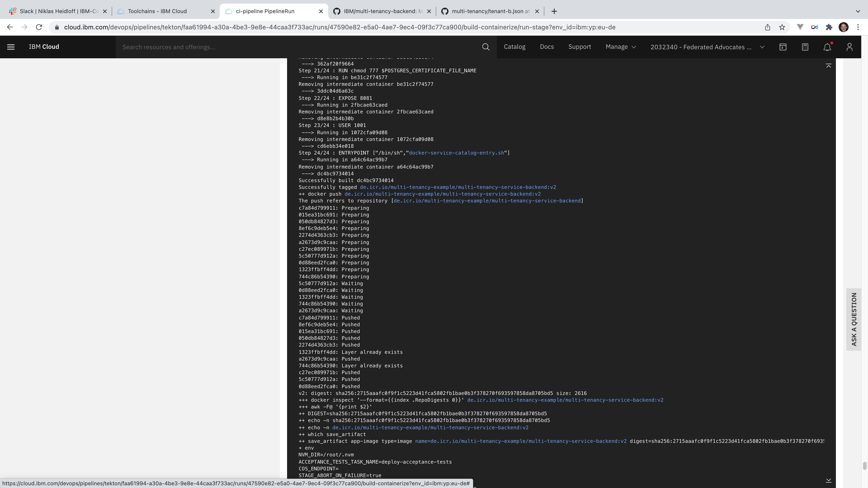Bookmark this page with star icon
The height and width of the screenshot is (488, 868).
click(x=782, y=27)
